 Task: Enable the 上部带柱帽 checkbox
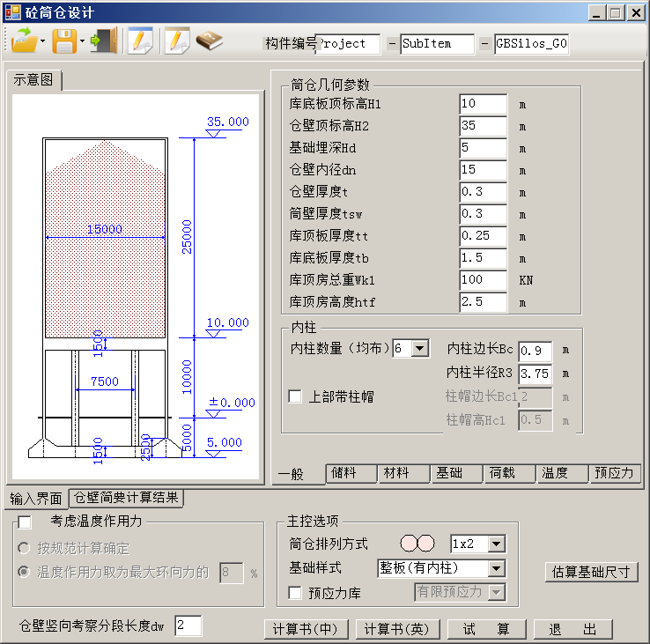[x=295, y=396]
